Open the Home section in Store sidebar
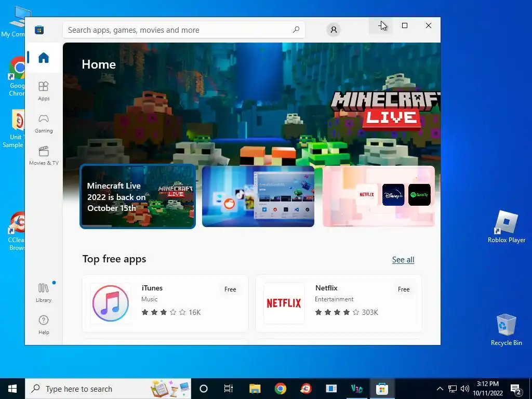The height and width of the screenshot is (399, 532). pos(44,58)
